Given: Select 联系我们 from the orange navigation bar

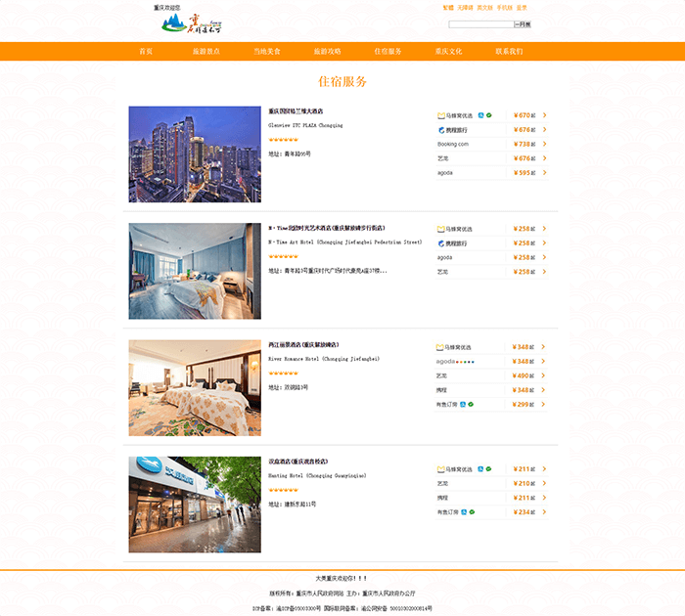Looking at the screenshot, I should point(509,51).
